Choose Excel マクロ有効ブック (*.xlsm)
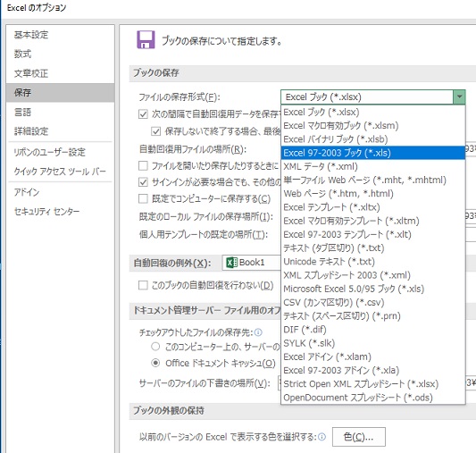 (x=373, y=126)
